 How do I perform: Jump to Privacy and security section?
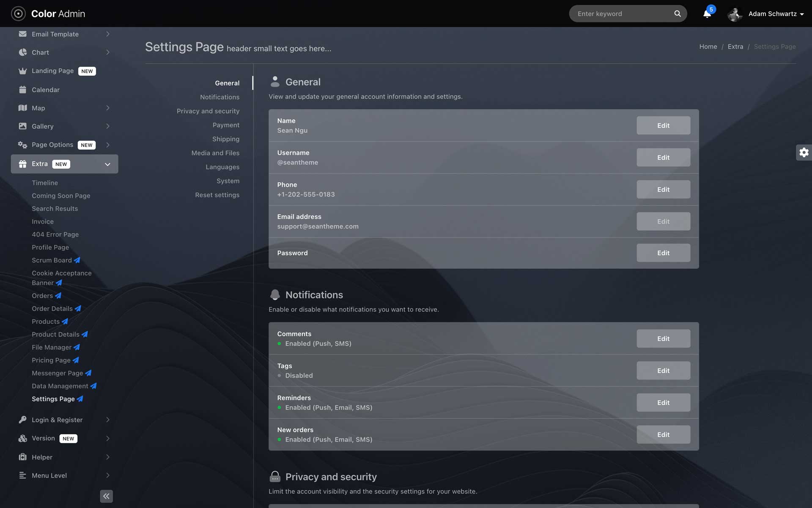[208, 111]
